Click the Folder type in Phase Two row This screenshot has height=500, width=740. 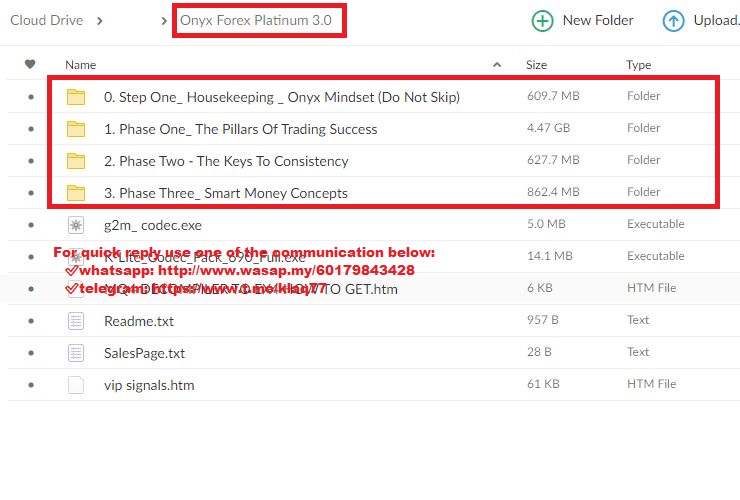644,160
